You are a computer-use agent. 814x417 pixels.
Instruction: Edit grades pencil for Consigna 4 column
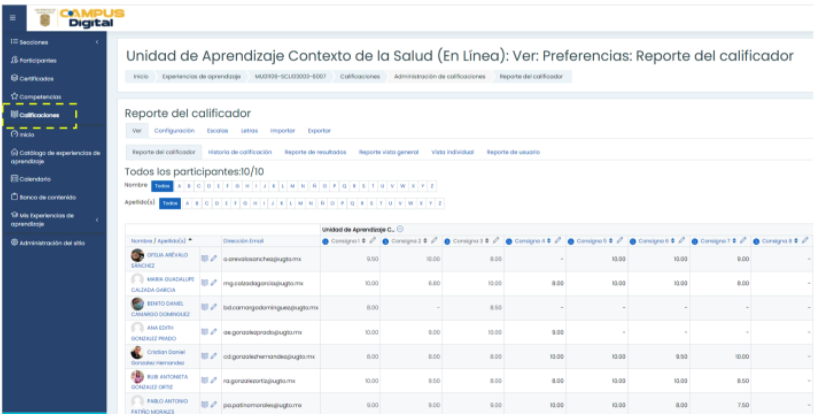(x=558, y=241)
